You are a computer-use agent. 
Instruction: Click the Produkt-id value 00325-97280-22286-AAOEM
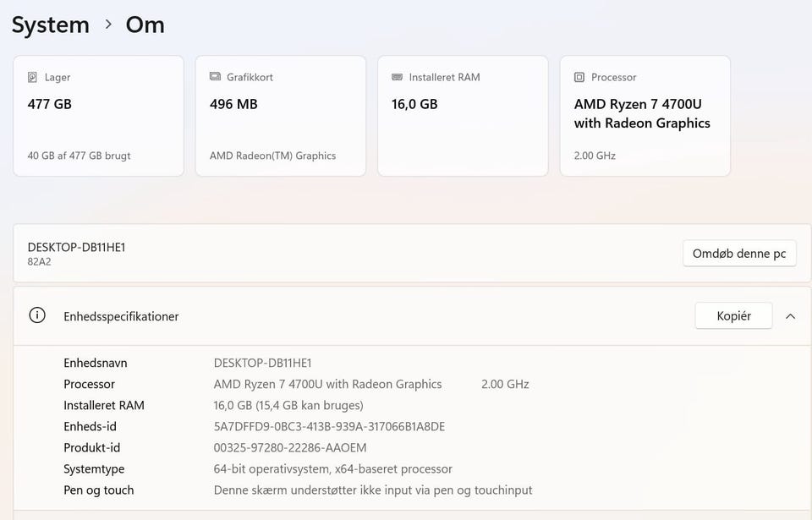point(290,447)
